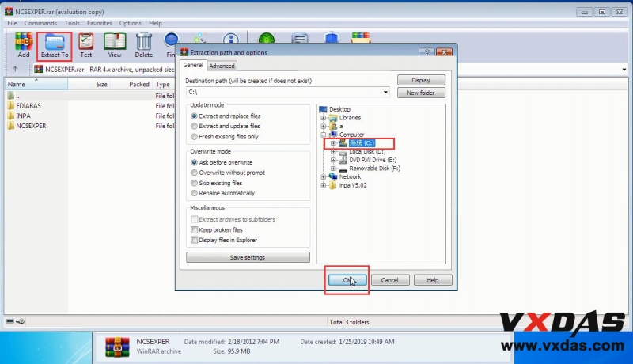Expand the C: drive tree node
Image resolution: width=633 pixels, height=364 pixels.
(x=333, y=143)
